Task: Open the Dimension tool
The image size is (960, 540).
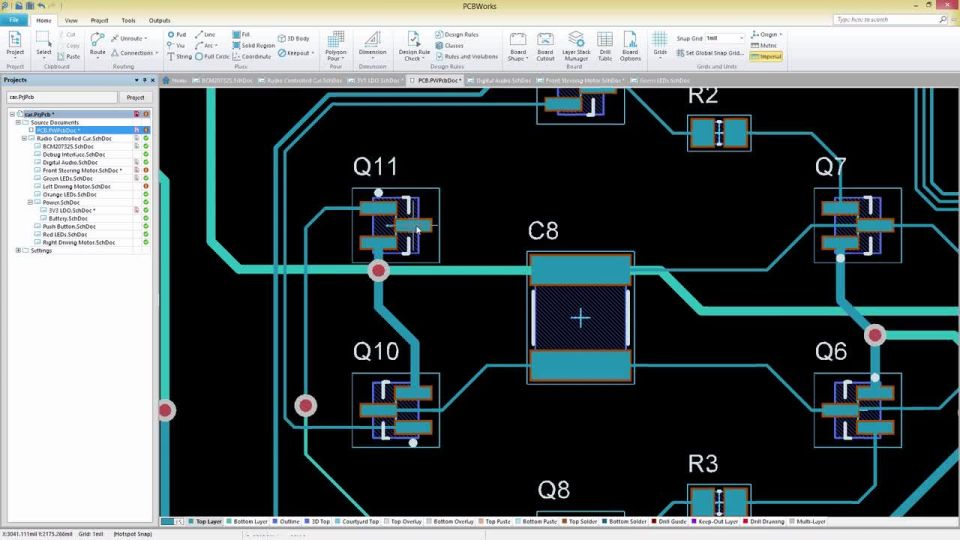Action: pos(372,44)
